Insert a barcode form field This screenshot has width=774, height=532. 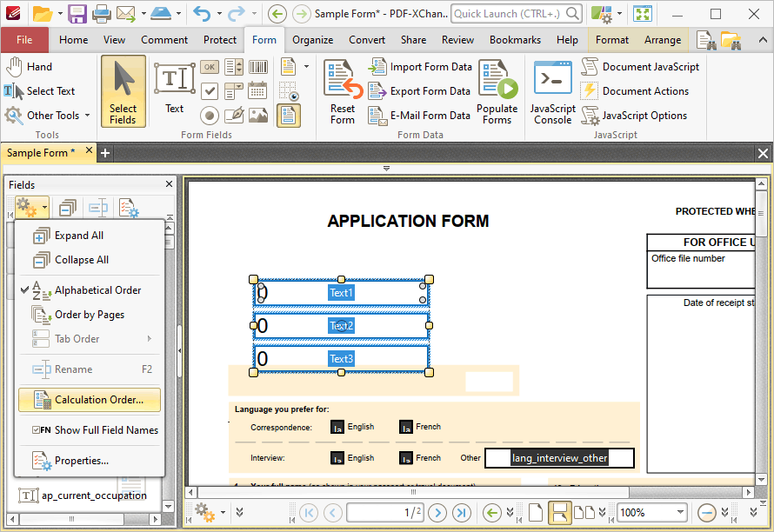click(x=257, y=67)
